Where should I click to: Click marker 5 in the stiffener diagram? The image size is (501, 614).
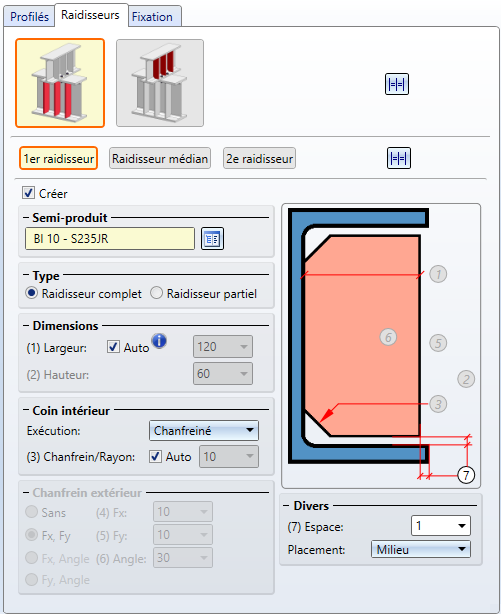tap(438, 343)
